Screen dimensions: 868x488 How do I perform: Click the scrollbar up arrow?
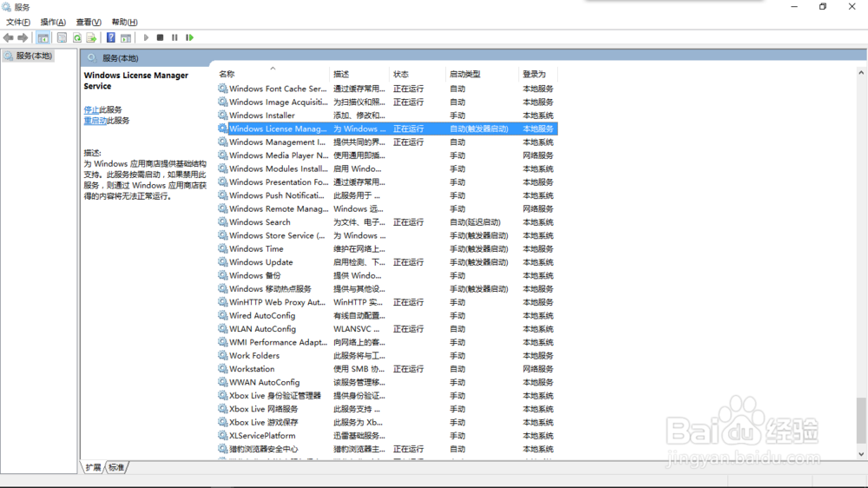pos(861,73)
